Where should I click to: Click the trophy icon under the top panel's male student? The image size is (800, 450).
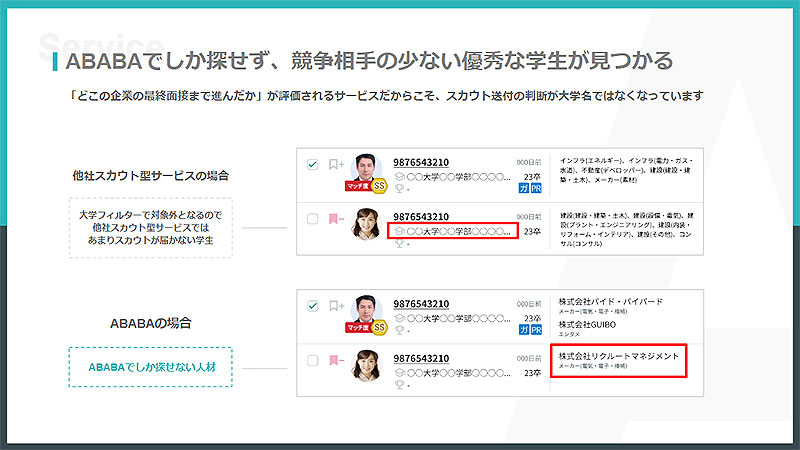pos(399,187)
